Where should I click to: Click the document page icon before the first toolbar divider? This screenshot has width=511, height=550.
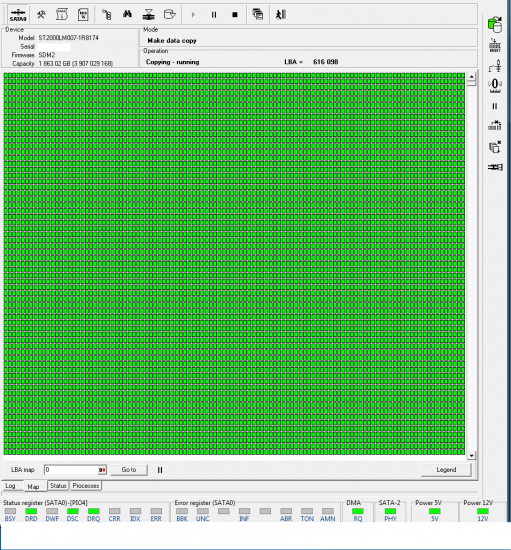coord(83,15)
